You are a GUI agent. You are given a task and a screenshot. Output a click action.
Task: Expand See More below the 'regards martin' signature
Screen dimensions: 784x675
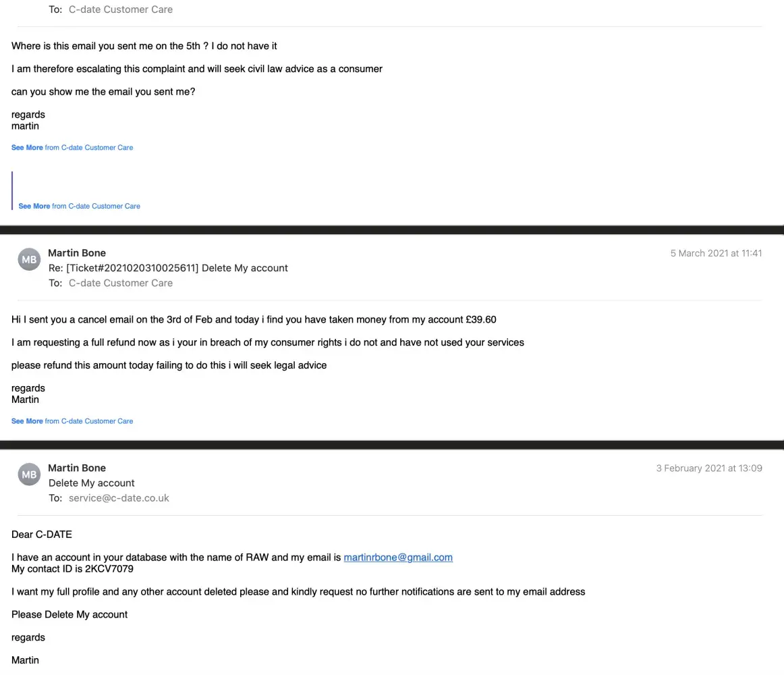tap(27, 148)
